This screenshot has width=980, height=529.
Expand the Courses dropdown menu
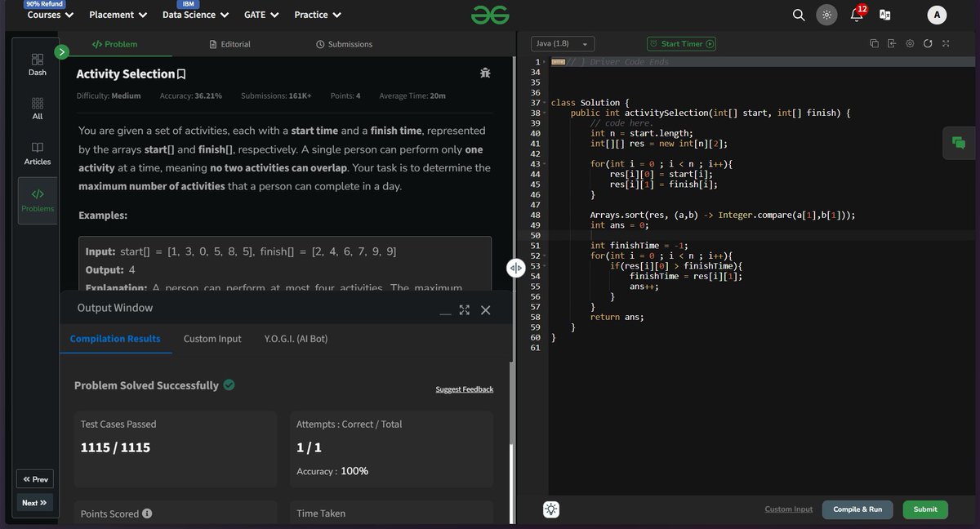pos(50,15)
